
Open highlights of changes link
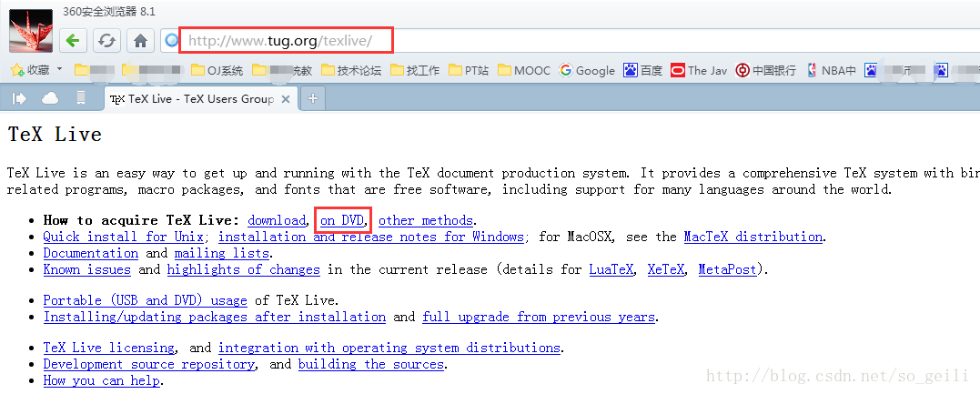pyautogui.click(x=244, y=269)
